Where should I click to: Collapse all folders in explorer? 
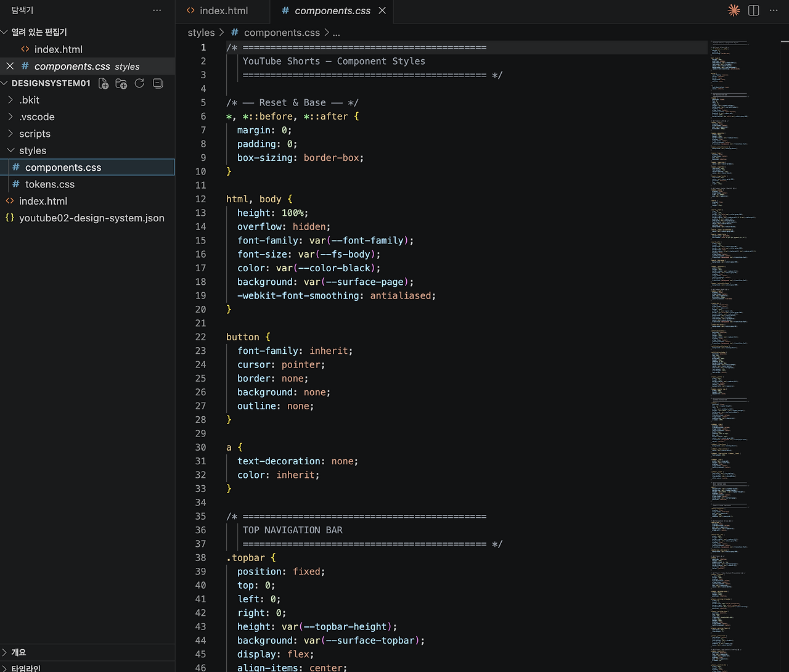pyautogui.click(x=158, y=84)
